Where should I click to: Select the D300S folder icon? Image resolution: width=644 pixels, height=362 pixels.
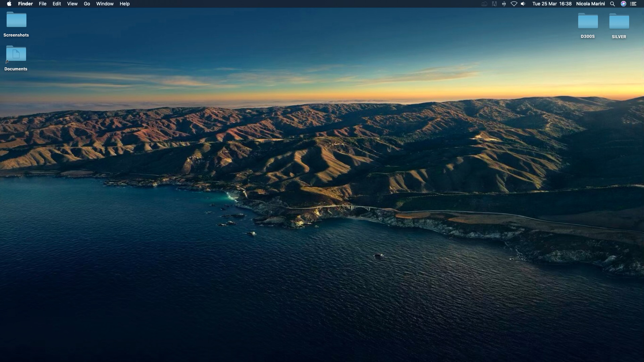[x=588, y=21]
